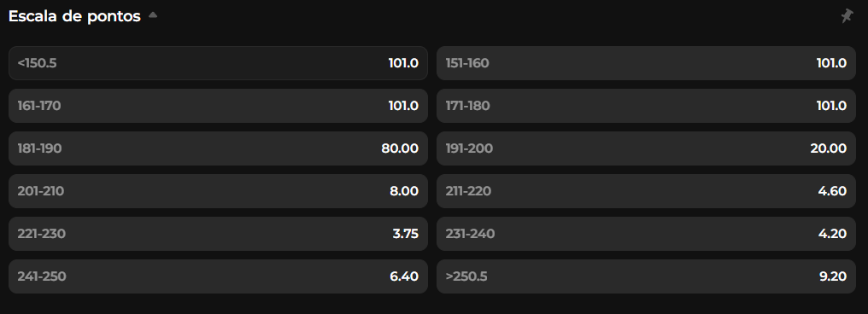The height and width of the screenshot is (314, 868).
Task: Choose 241-250 points at 6.40
Action: point(218,276)
